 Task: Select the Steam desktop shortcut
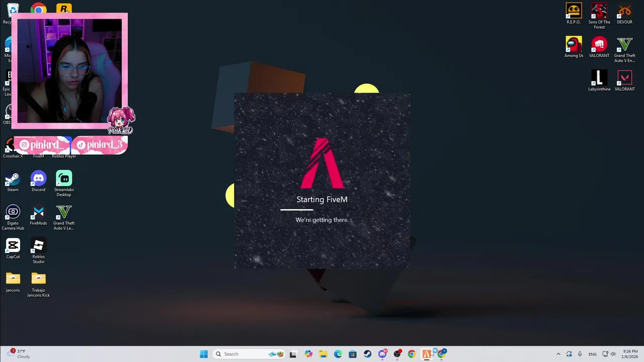pyautogui.click(x=13, y=182)
